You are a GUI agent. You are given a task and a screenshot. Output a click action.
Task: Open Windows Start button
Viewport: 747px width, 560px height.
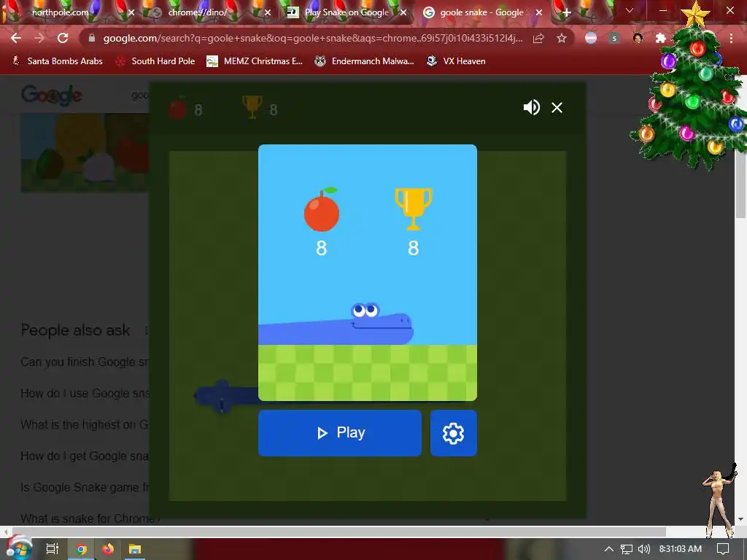19,548
